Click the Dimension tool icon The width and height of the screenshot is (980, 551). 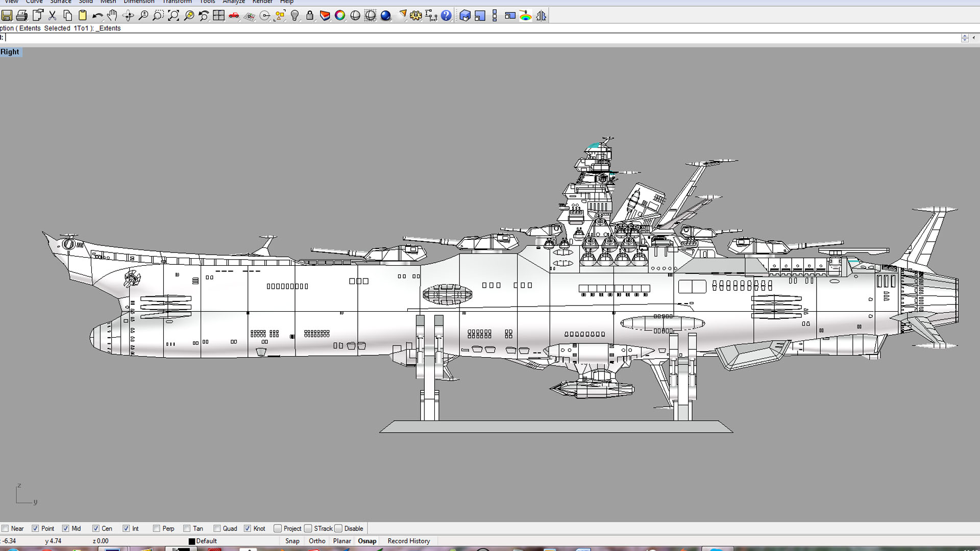point(431,16)
